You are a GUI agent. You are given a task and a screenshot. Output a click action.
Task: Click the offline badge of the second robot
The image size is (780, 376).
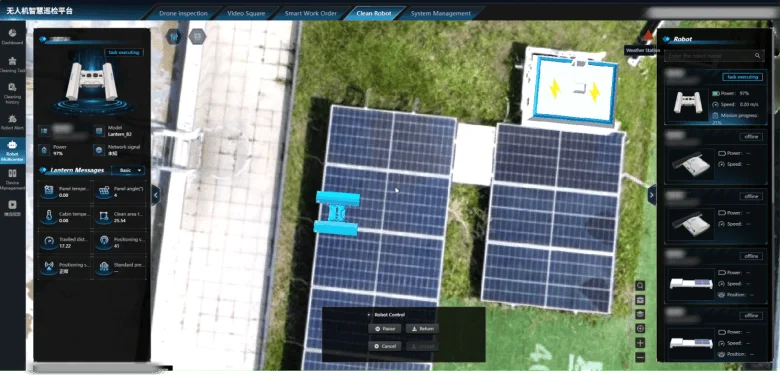(x=751, y=136)
